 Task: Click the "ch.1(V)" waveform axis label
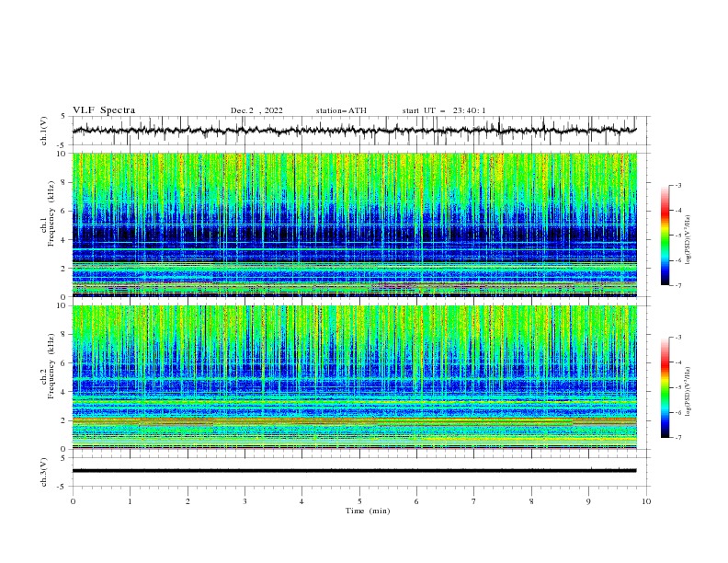click(44, 131)
